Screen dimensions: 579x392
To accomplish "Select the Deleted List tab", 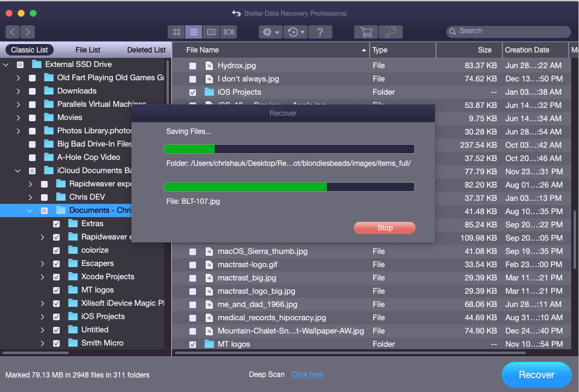I will [x=146, y=50].
